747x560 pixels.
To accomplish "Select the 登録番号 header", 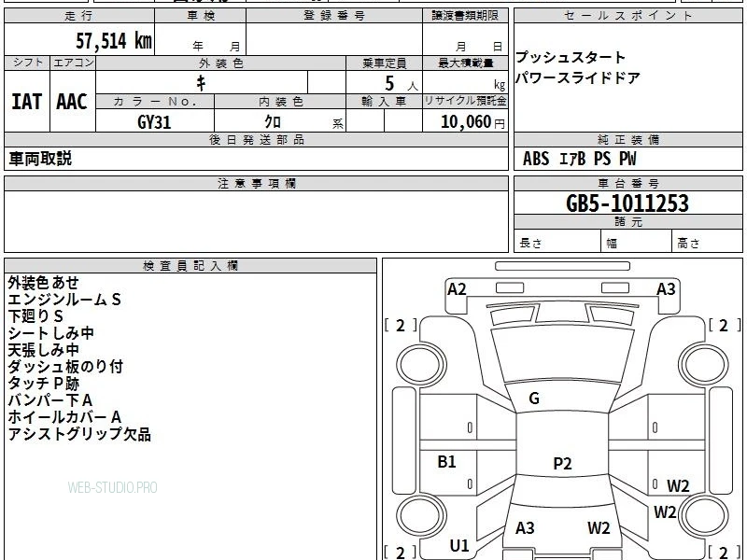I will [334, 16].
